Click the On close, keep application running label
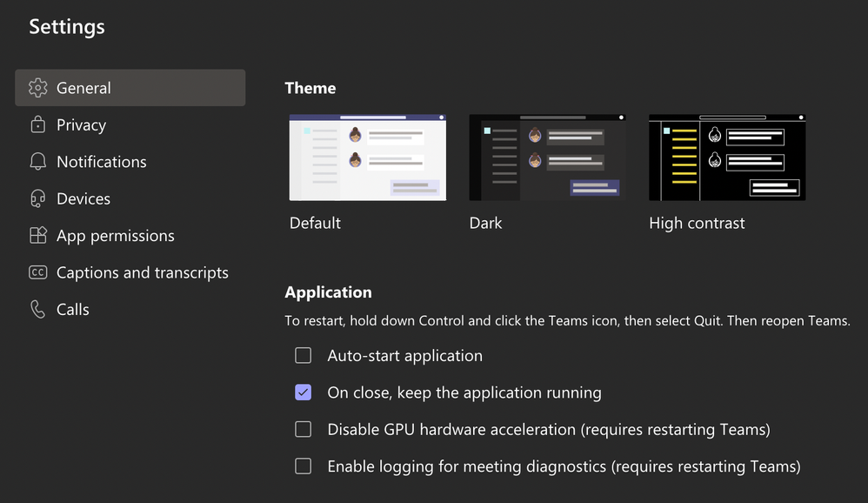Screen dimensions: 868x503 click(464, 392)
